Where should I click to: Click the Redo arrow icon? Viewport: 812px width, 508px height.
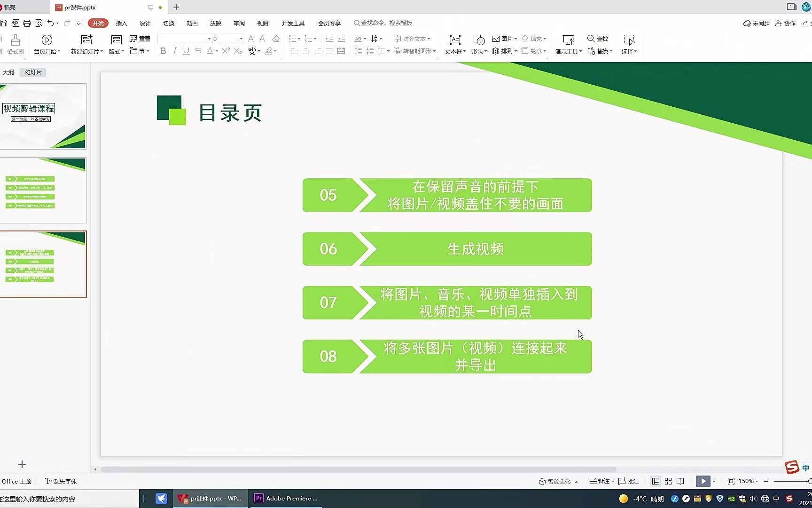(67, 23)
